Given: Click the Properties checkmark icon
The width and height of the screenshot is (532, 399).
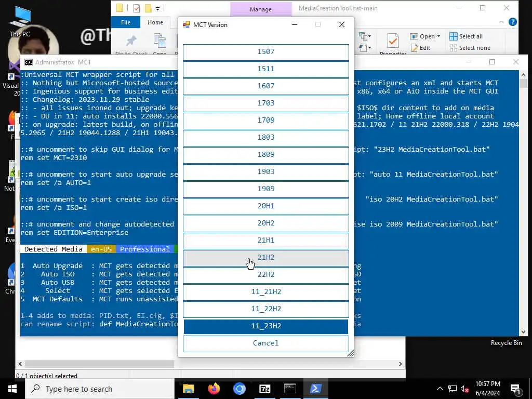Looking at the screenshot, I should click(393, 42).
